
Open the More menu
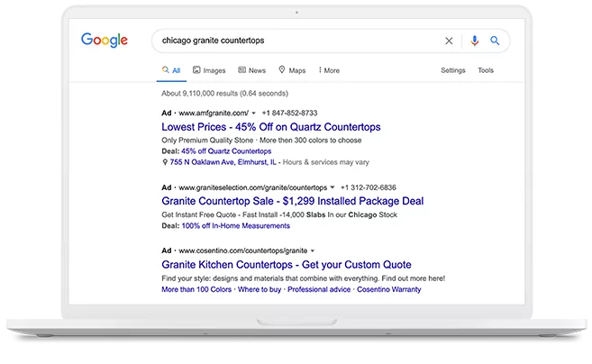(x=329, y=70)
